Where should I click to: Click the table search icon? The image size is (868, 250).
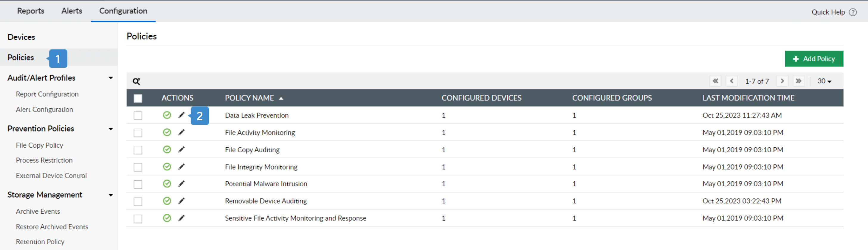136,82
